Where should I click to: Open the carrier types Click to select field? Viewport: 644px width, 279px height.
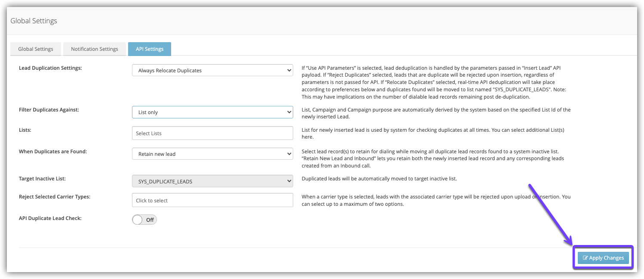212,201
